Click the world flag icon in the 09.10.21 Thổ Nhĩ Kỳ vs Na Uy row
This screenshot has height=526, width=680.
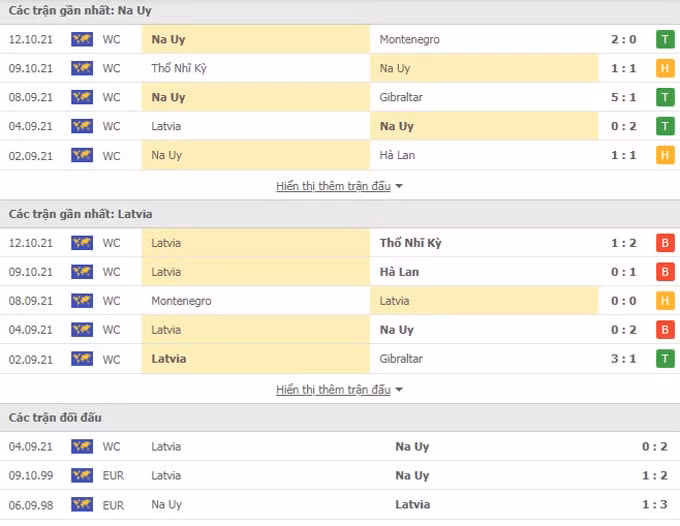82,69
